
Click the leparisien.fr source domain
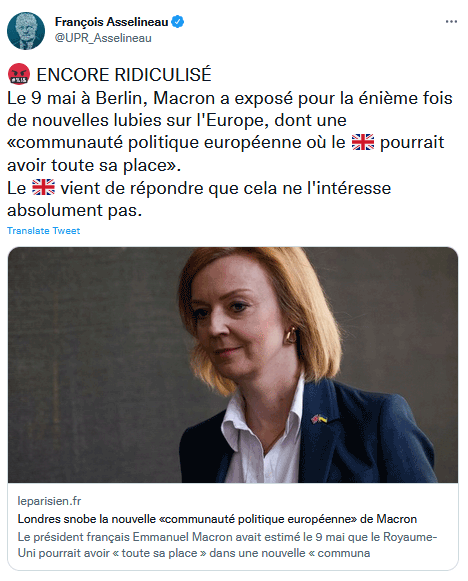(49, 501)
